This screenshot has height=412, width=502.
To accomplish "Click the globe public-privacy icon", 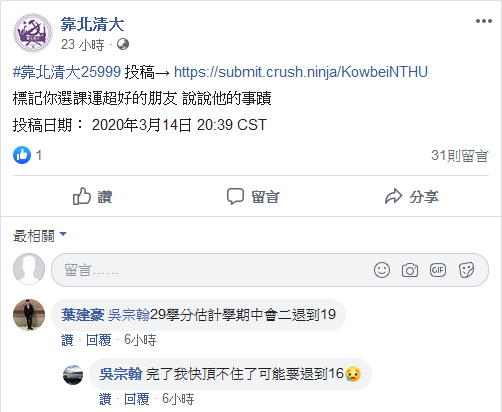I will 123,44.
